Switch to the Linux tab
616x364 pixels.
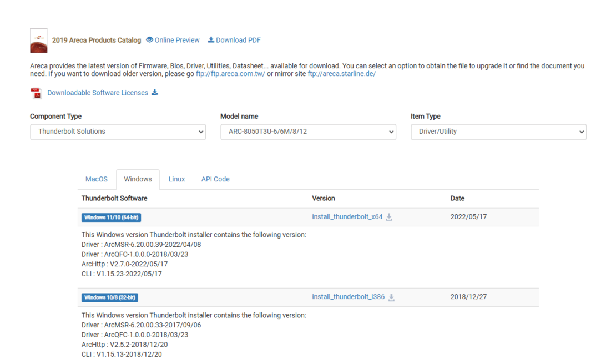click(x=176, y=179)
